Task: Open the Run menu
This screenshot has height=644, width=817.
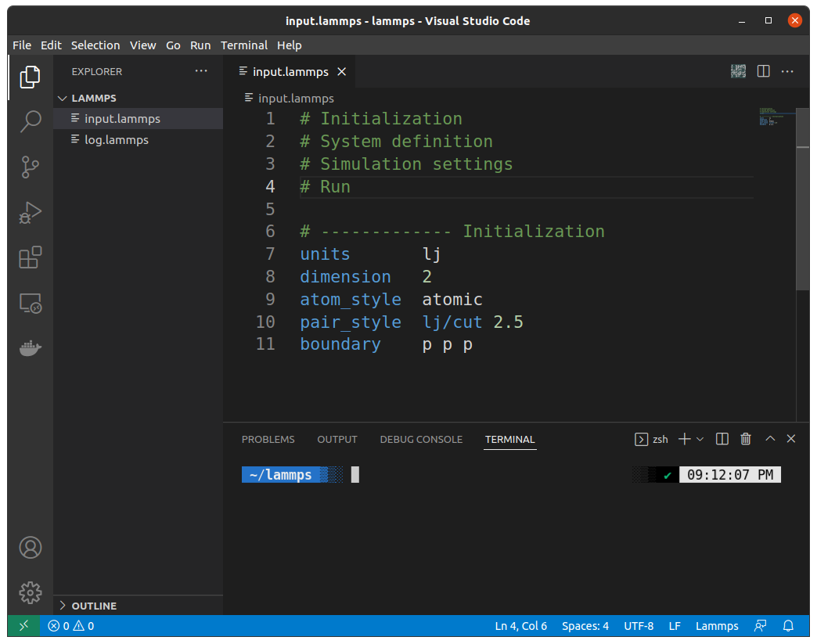Action: pos(200,45)
